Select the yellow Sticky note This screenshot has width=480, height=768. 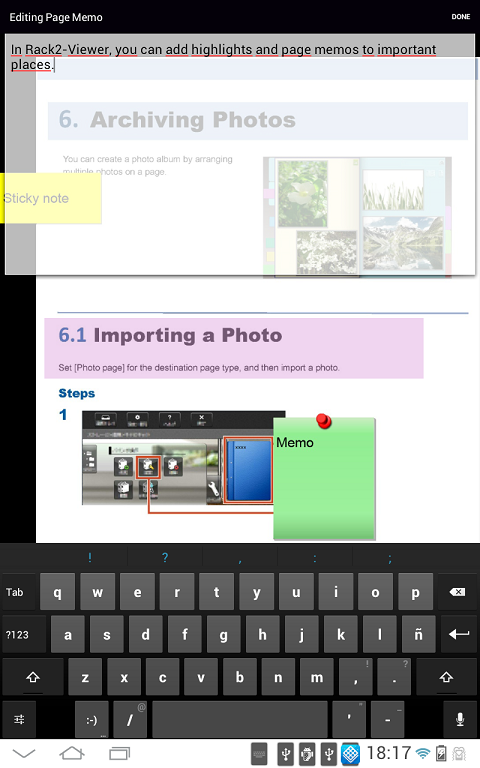(51, 198)
